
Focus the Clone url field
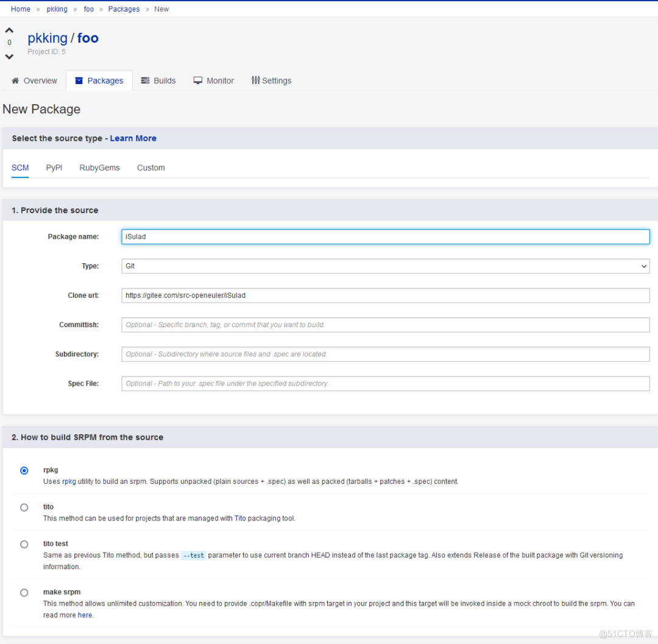pos(385,295)
